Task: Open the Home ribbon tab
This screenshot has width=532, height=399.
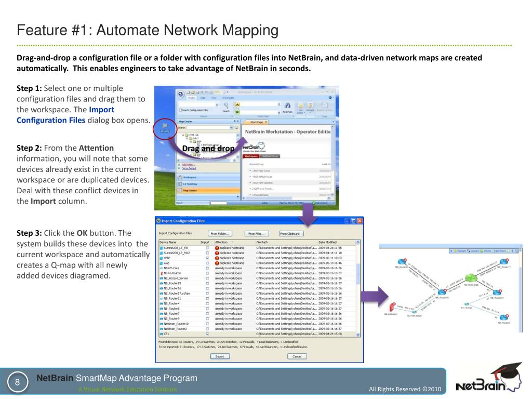Action: [191, 98]
